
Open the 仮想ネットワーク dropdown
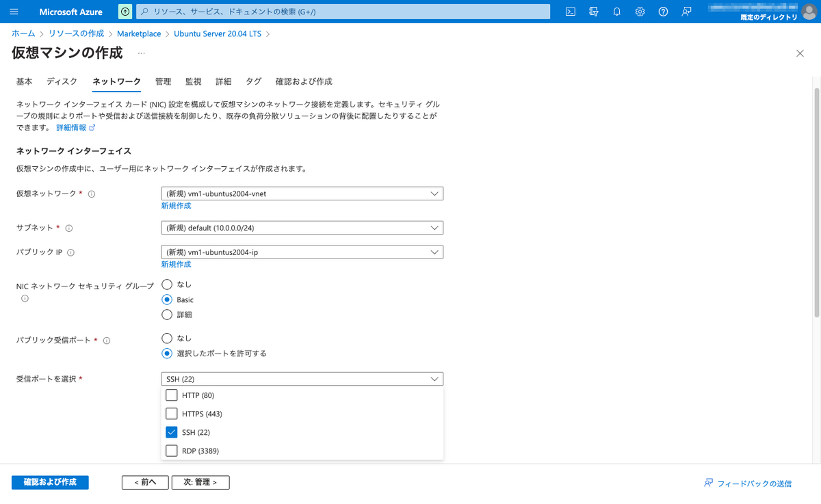click(x=302, y=194)
